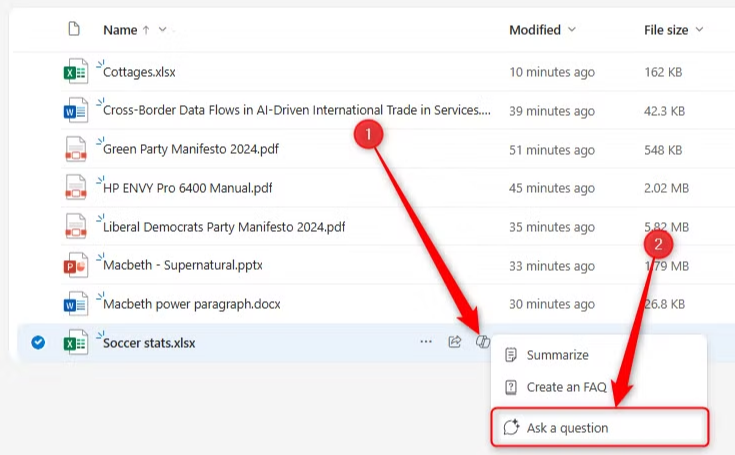Viewport: 735px width, 455px height.
Task: Click the question mark icon beside Create an FAQ
Action: click(x=511, y=388)
